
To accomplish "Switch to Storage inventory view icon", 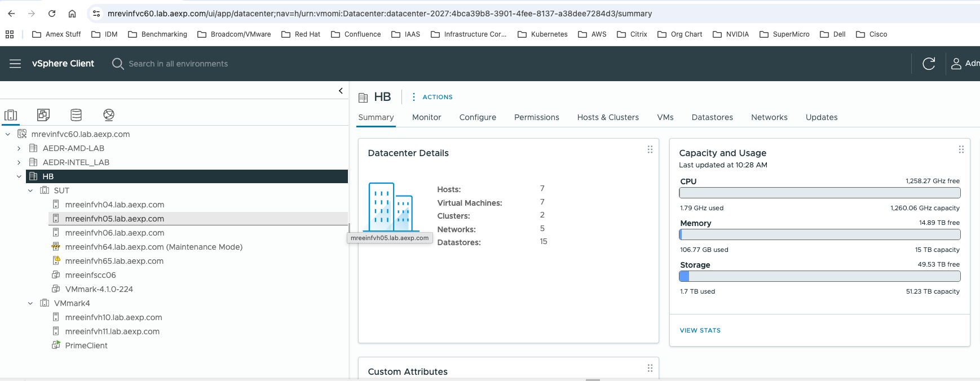I will pos(76,115).
